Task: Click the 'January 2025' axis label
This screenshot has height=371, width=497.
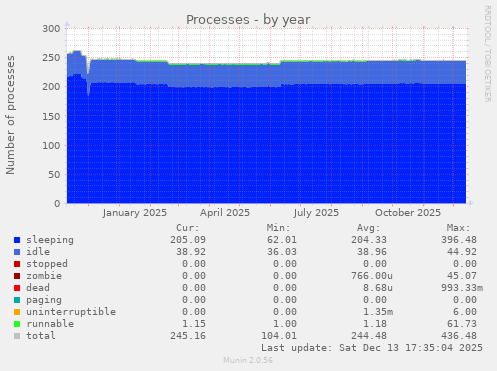Action: [135, 213]
